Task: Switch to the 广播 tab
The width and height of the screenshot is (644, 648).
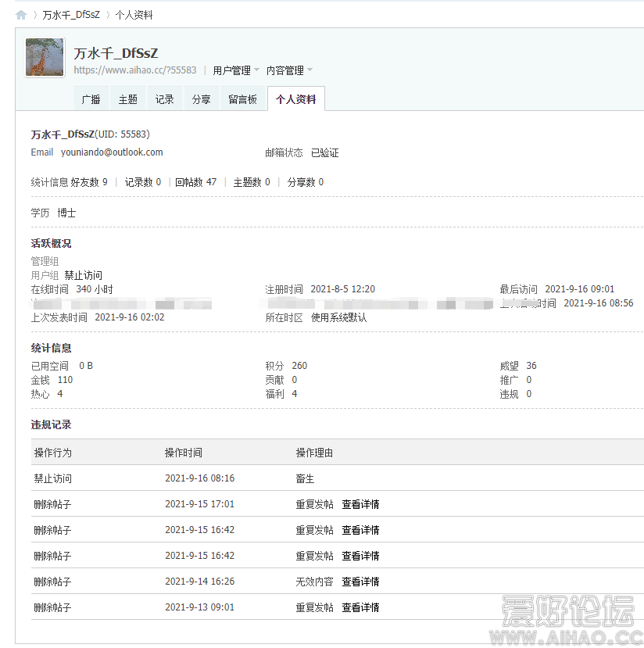Action: (91, 98)
